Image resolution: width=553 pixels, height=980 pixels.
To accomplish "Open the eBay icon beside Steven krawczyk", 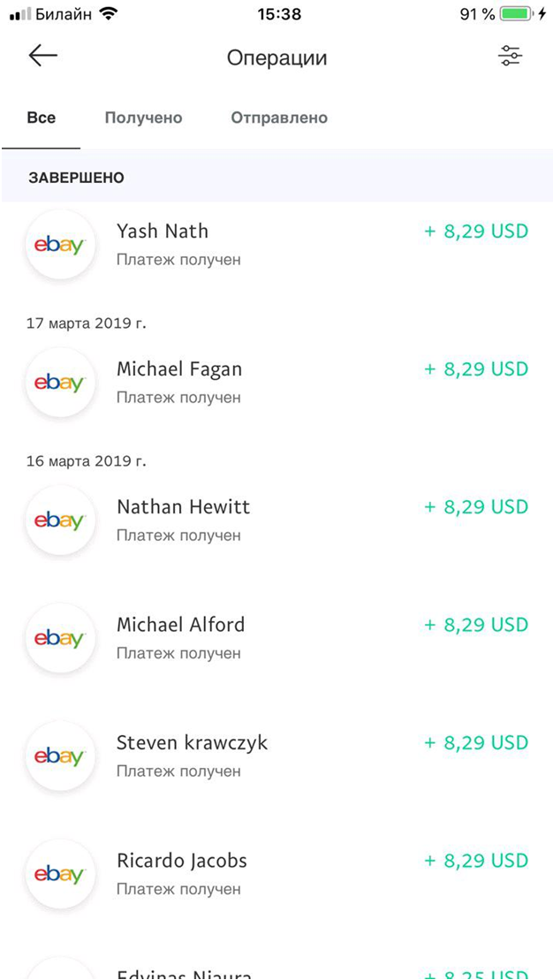I will point(60,756).
